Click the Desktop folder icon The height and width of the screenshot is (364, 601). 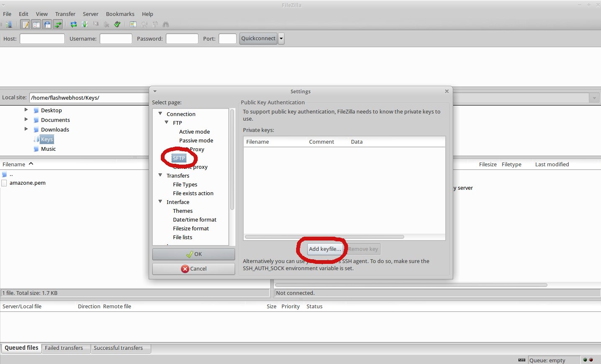click(36, 110)
